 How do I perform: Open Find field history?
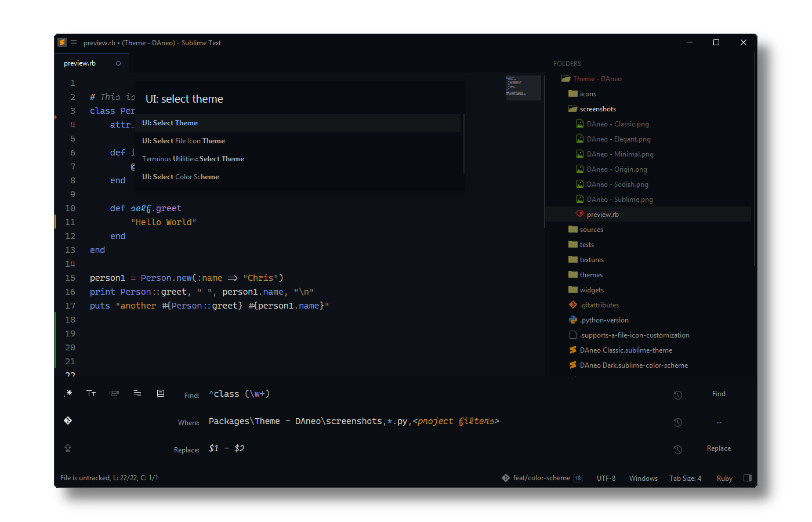coord(677,395)
